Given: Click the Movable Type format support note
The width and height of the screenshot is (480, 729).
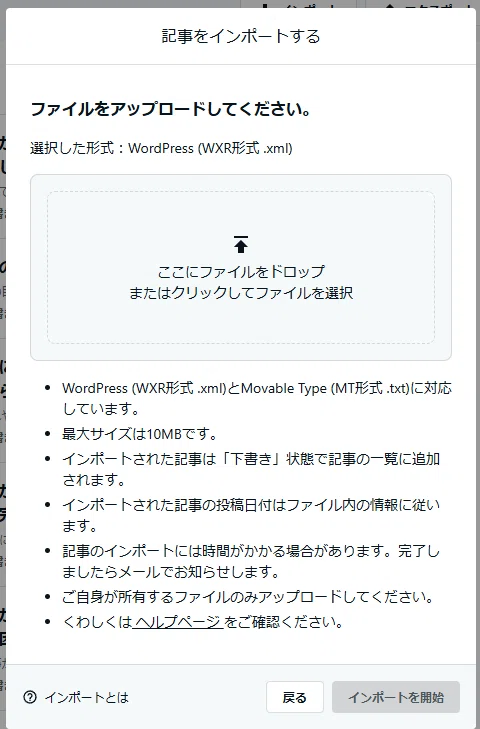Looking at the screenshot, I should [257, 398].
